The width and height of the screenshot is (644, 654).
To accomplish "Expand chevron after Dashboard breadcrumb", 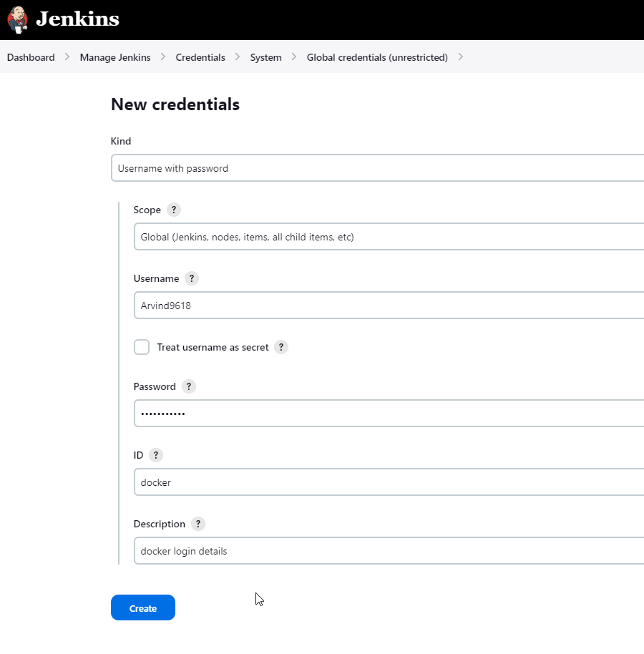I will tap(67, 57).
